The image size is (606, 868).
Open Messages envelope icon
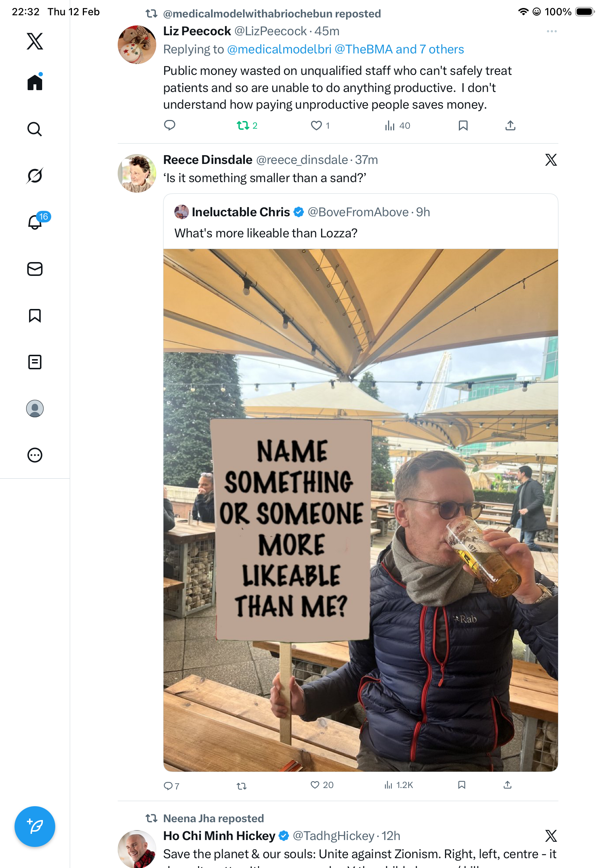click(35, 269)
